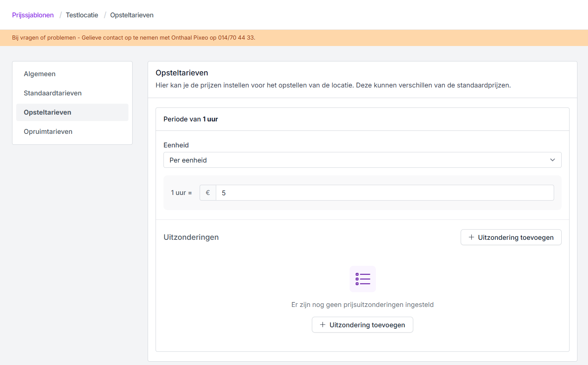Click the '1 uur =' label
This screenshot has height=365, width=588.
[x=181, y=193]
